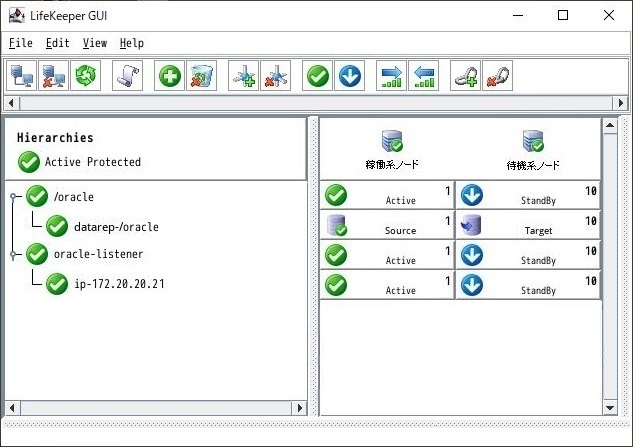Click toolbar scrollbar left arrow
The image size is (633, 447).
11,103
